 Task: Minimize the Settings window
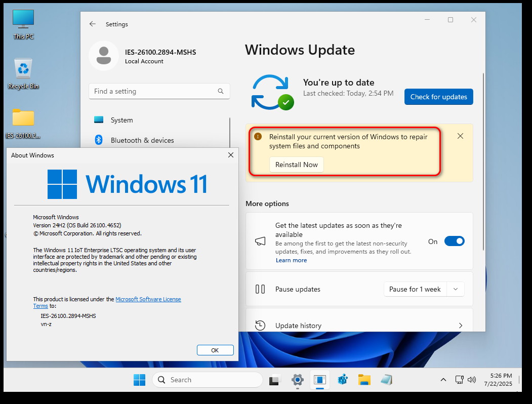click(x=427, y=20)
